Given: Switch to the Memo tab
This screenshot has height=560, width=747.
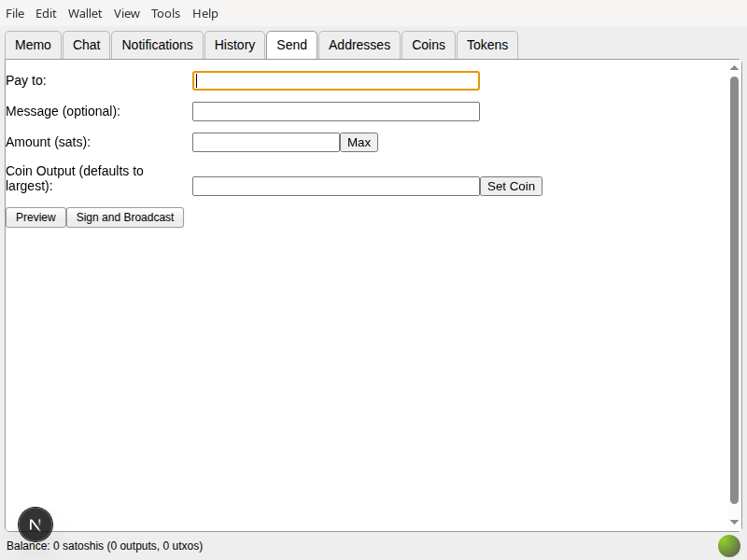Looking at the screenshot, I should (x=33, y=45).
